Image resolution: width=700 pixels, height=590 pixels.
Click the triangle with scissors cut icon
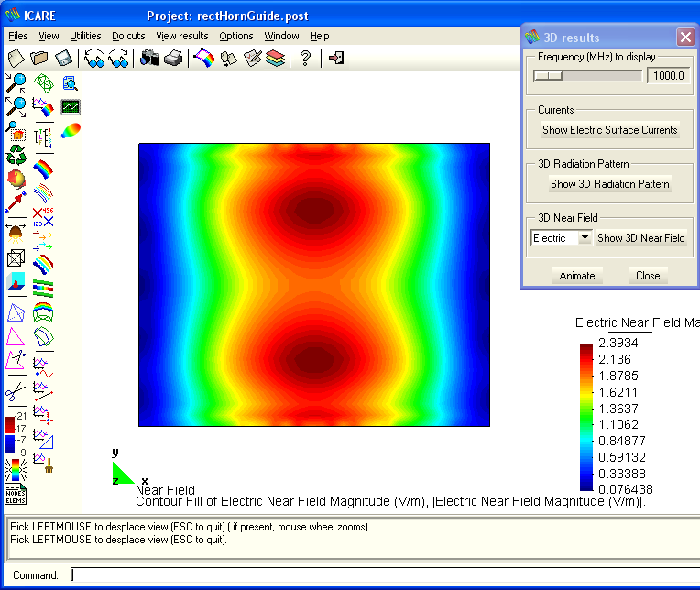click(x=16, y=360)
